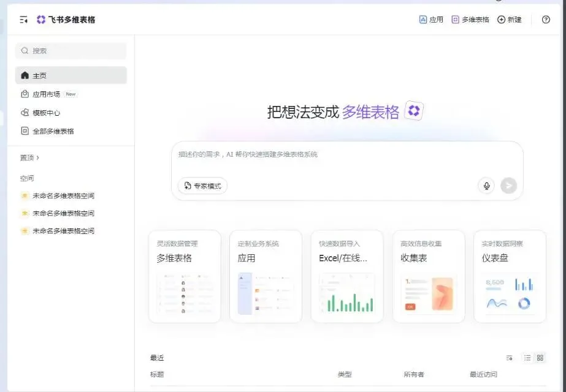Click the 最近 section label
Image resolution: width=566 pixels, height=392 pixels.
157,358
